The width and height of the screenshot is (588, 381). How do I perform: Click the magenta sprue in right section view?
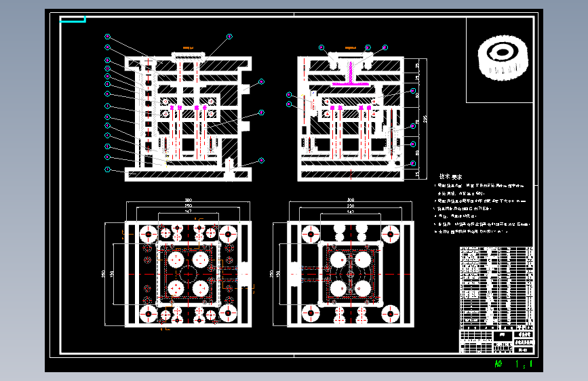[351, 75]
